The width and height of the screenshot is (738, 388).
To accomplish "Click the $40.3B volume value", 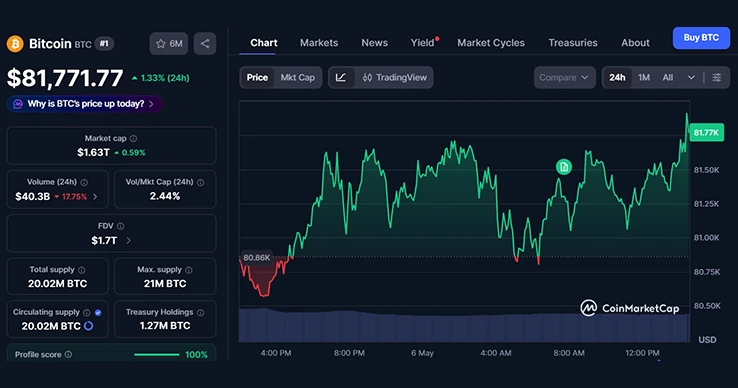I will [32, 197].
